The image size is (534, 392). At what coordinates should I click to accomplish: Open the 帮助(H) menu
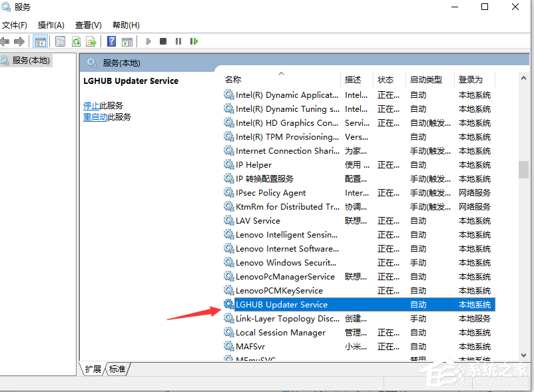pos(126,25)
